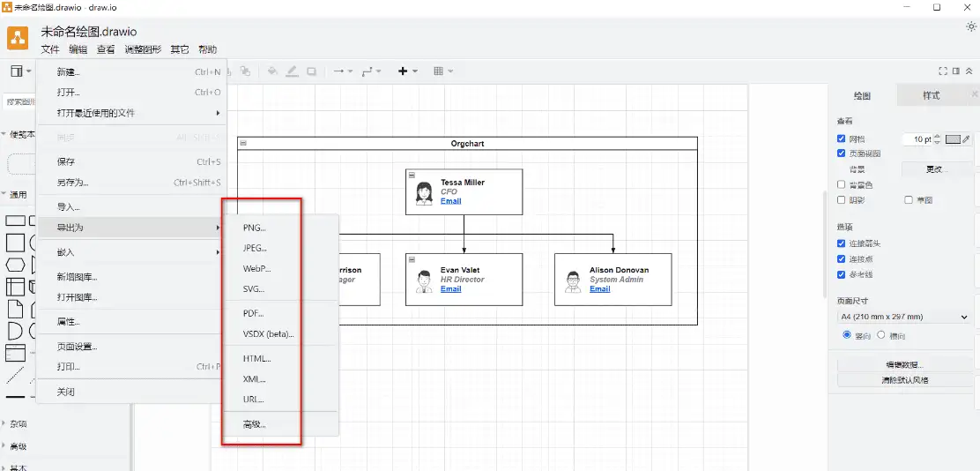Click the fullscreen icon above the format panel
This screenshot has width=980, height=471.
943,71
